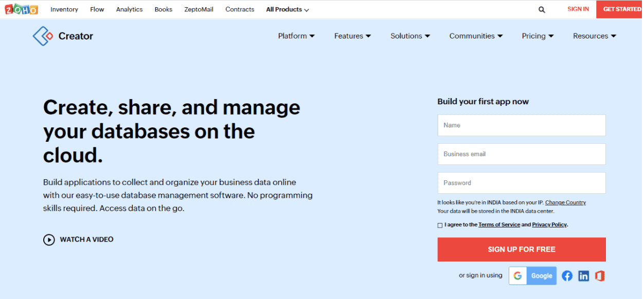Click the WATCH A VIDEO text link
644x299 pixels.
coord(86,239)
